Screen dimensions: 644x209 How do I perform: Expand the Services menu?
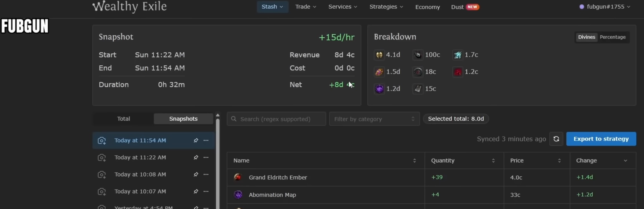point(343,7)
